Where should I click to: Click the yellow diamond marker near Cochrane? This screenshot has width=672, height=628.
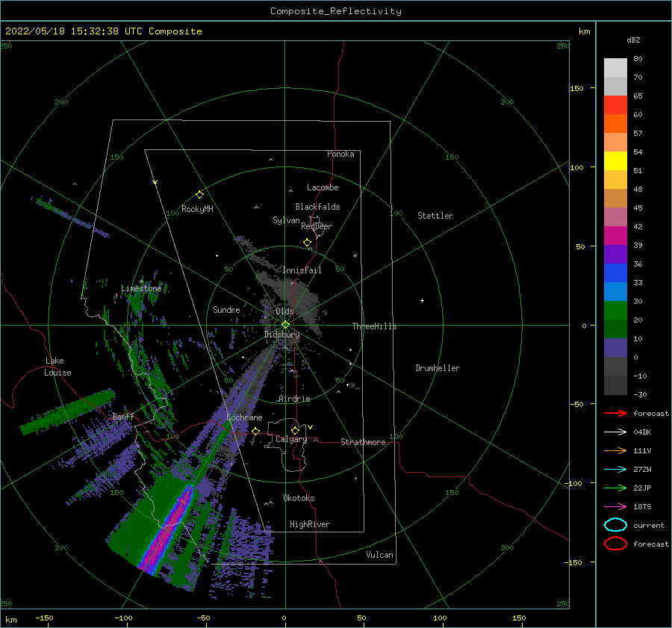(256, 431)
